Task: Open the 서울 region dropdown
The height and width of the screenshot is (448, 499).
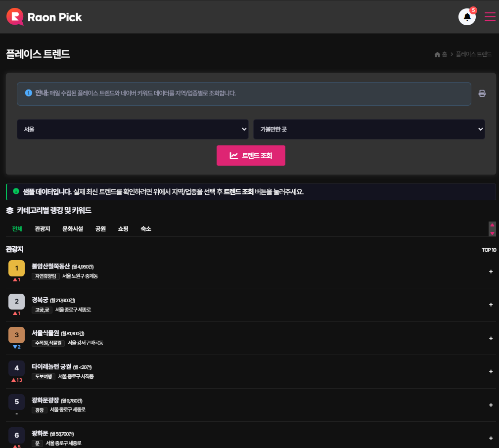Action: (x=133, y=129)
